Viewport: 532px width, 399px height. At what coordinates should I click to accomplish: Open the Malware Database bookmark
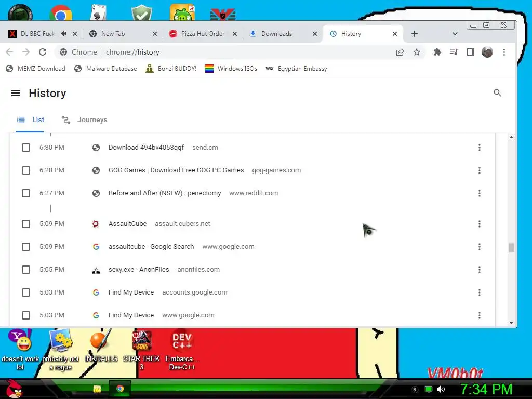coord(105,69)
